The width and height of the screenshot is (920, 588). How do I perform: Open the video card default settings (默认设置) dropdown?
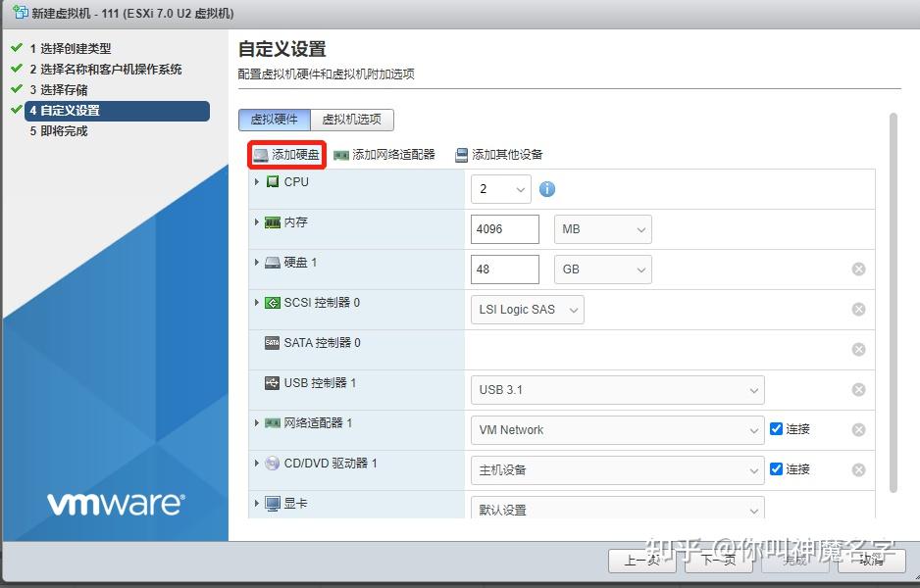[x=618, y=508]
